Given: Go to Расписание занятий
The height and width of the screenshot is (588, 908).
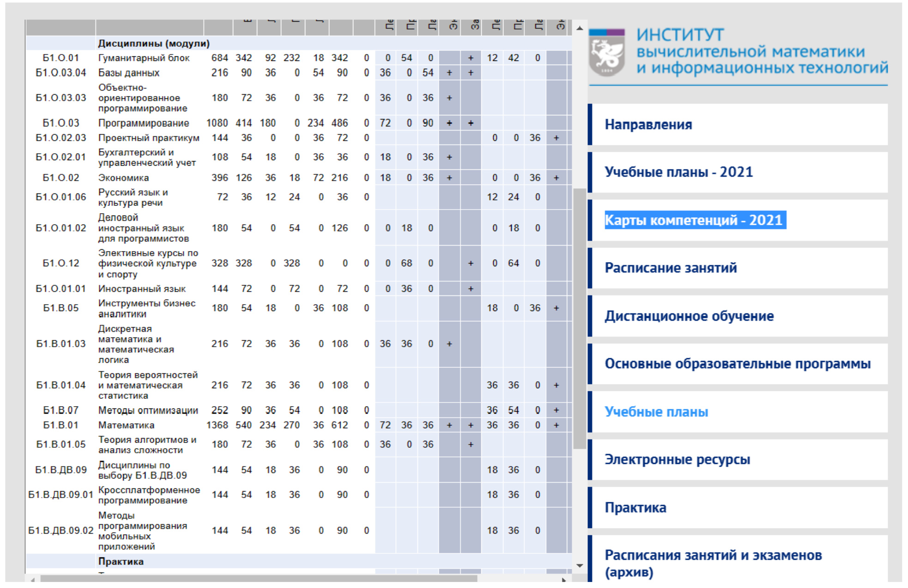Looking at the screenshot, I should [x=671, y=268].
